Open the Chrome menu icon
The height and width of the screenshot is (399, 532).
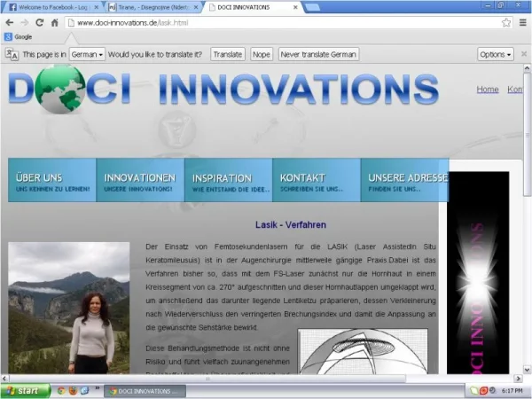(x=520, y=22)
